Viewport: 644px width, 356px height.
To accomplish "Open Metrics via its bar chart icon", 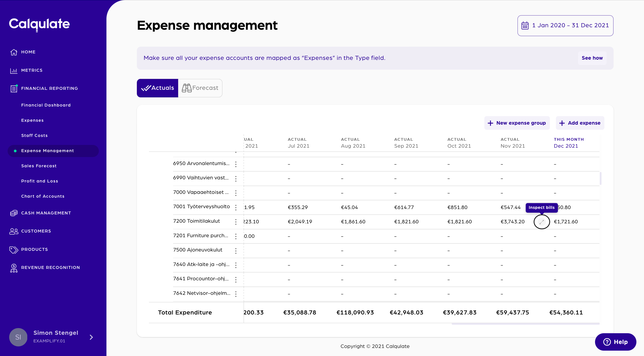I will click(14, 71).
